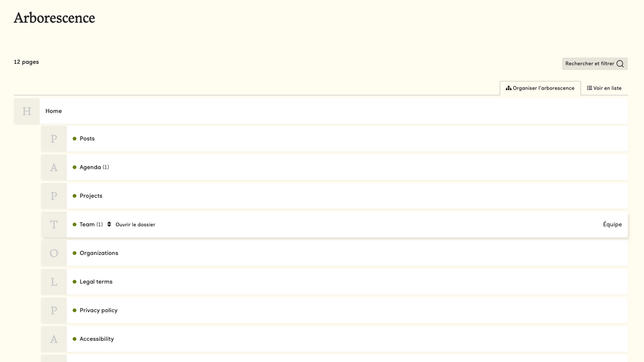This screenshot has width=644, height=362.
Task: Click the magnifier icon in Rechercher et filtrer
Action: pos(620,64)
